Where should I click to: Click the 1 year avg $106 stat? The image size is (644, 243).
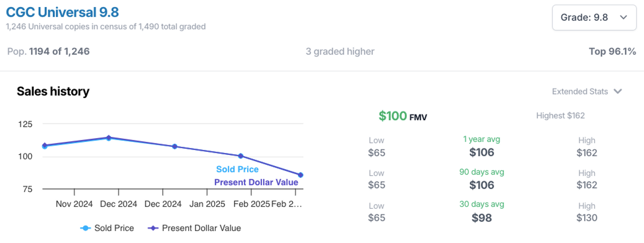(x=481, y=146)
